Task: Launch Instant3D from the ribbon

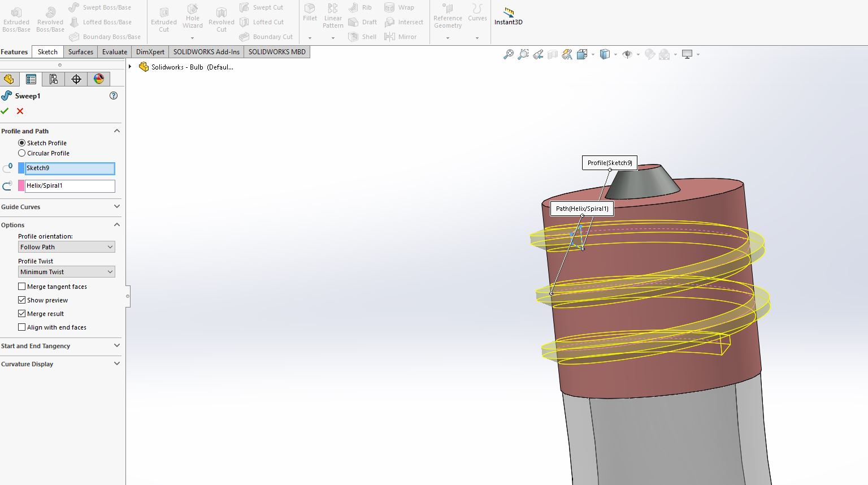Action: [507, 14]
